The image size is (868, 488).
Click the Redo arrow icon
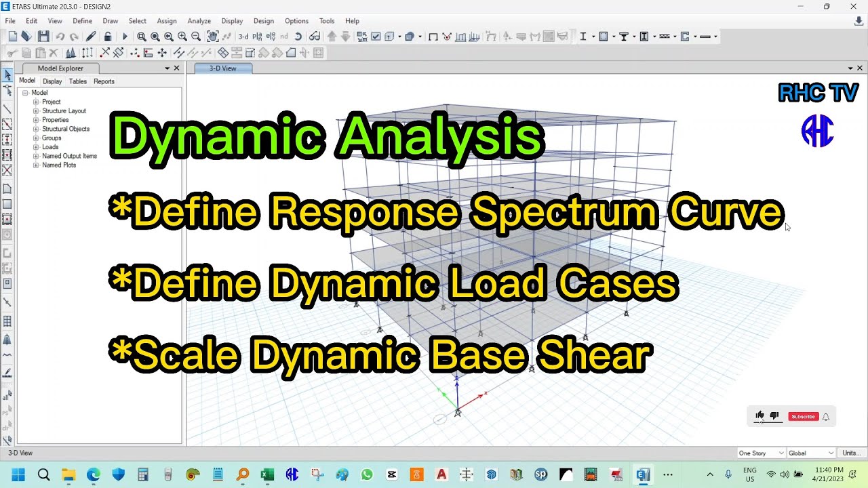(74, 37)
